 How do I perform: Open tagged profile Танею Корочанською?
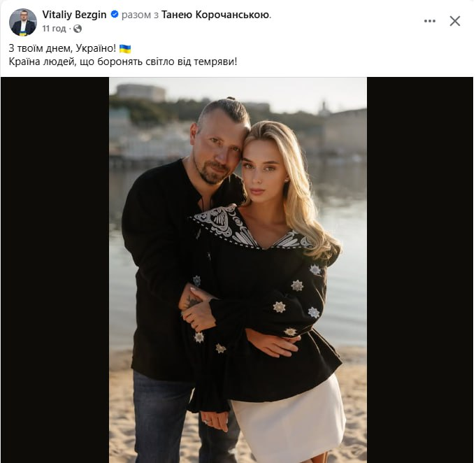point(215,15)
